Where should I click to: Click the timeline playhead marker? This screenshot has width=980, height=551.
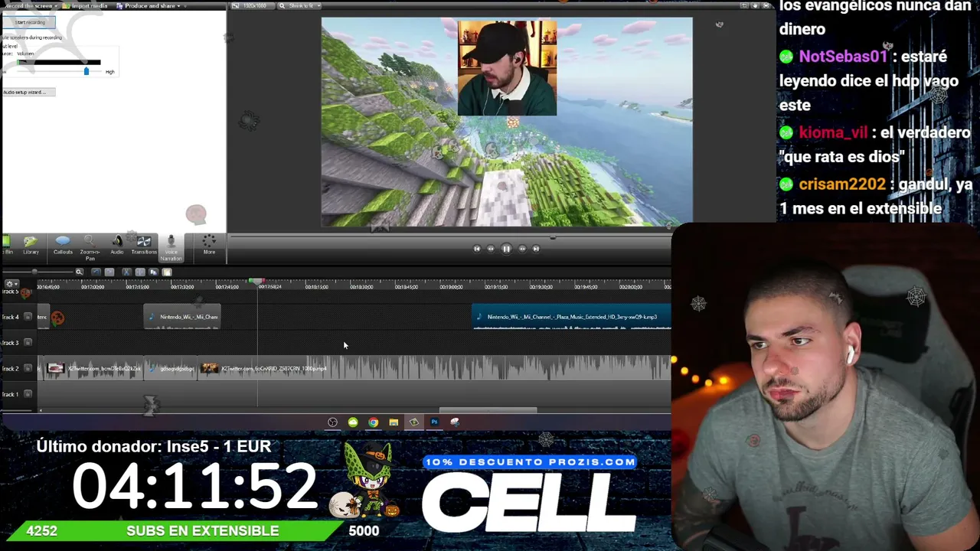click(257, 282)
